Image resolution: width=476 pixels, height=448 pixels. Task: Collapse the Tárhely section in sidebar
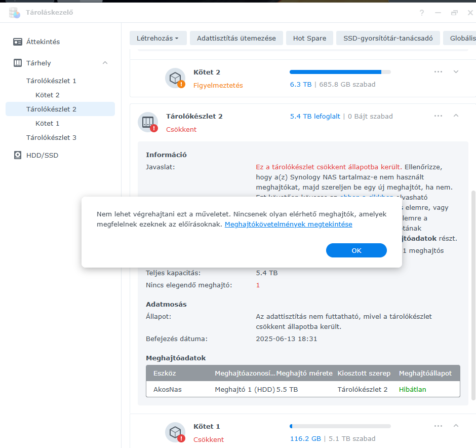pyautogui.click(x=105, y=63)
